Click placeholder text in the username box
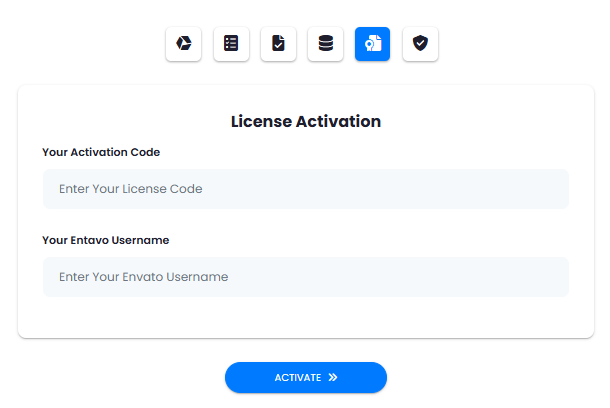 tap(144, 277)
